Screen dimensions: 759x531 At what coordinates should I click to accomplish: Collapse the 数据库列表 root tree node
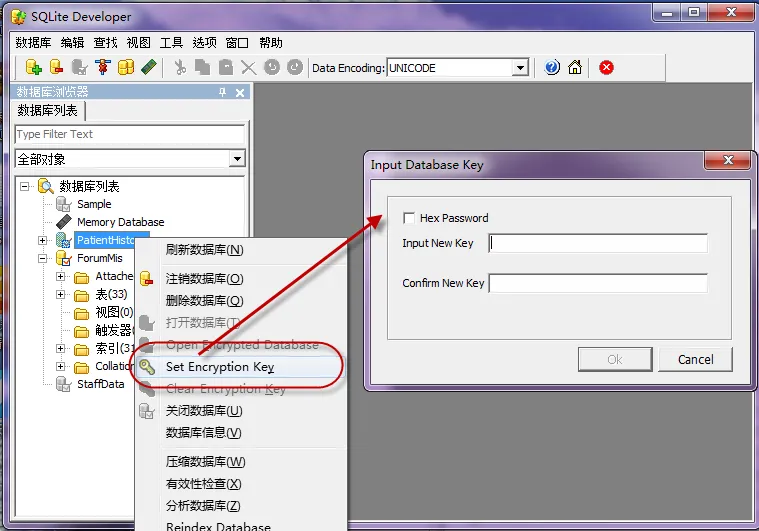[x=25, y=186]
